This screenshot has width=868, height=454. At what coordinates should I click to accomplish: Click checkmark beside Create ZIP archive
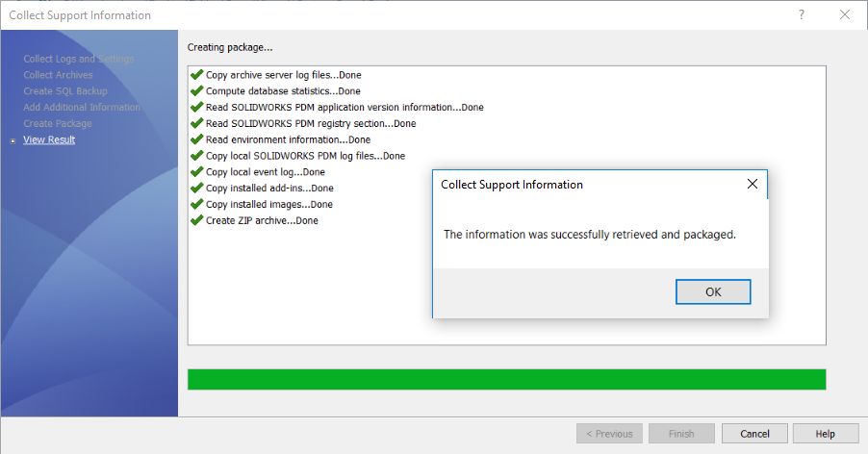[x=196, y=220]
